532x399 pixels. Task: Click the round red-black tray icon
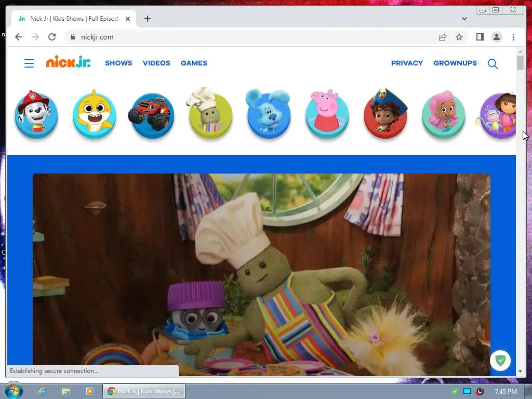(480, 391)
